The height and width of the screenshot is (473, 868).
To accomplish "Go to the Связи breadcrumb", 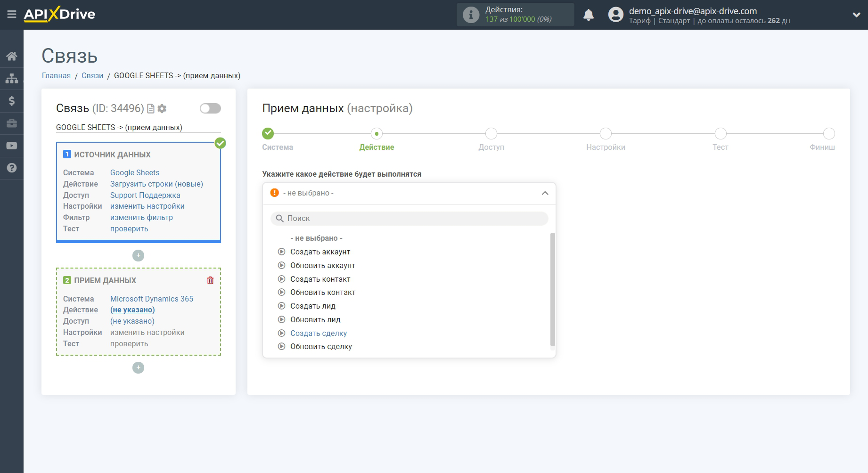I will [x=92, y=76].
